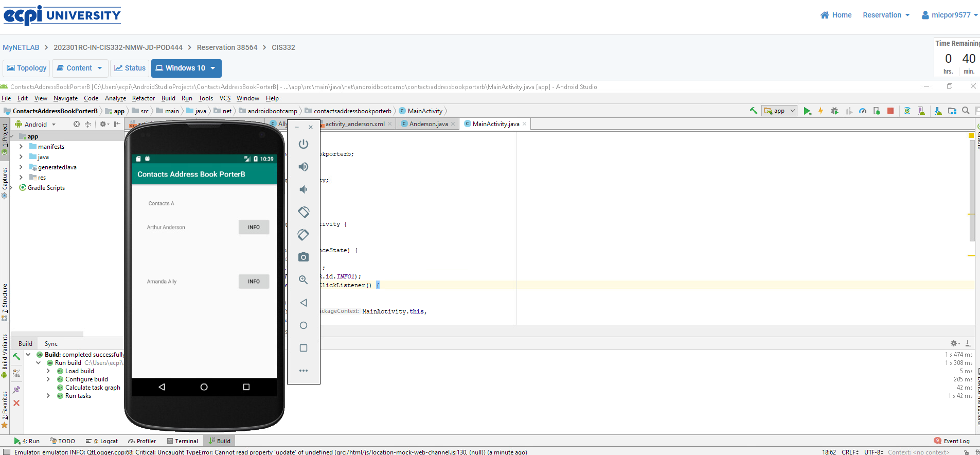This screenshot has width=980, height=455.
Task: Tap the phone screen's Back navigation button
Action: (162, 387)
